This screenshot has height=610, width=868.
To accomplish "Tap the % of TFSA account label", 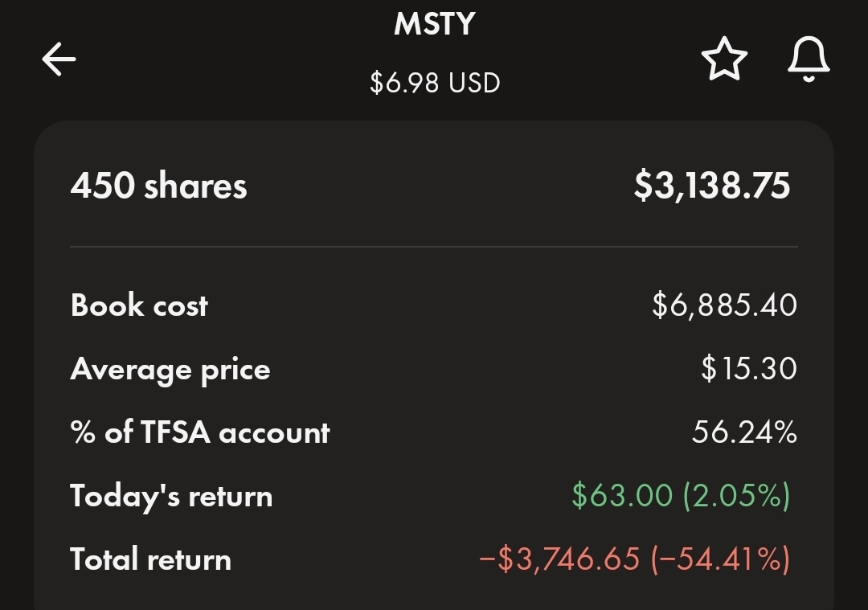I will click(x=200, y=432).
